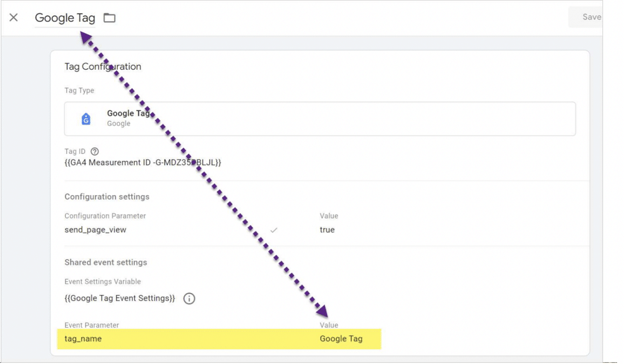The height and width of the screenshot is (364, 624).
Task: Show info for Google Tag Event Settings variable
Action: [189, 299]
